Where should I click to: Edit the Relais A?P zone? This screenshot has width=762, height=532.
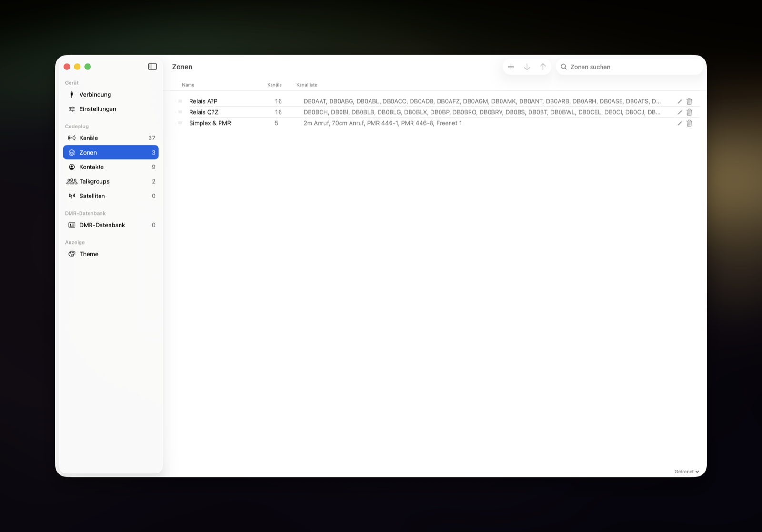[680, 101]
